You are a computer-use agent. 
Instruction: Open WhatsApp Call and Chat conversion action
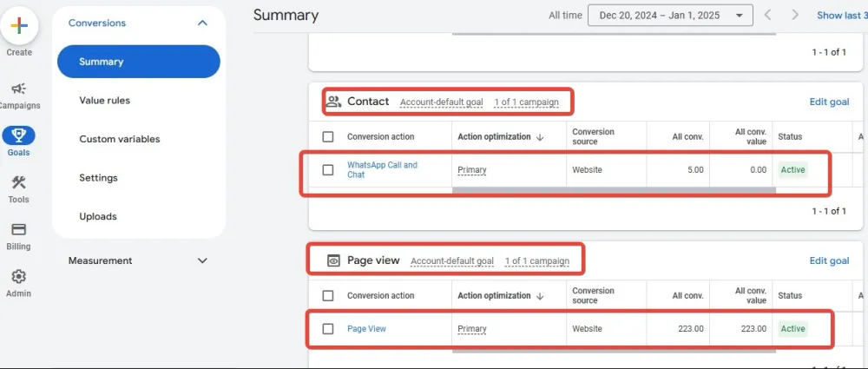[x=382, y=169]
